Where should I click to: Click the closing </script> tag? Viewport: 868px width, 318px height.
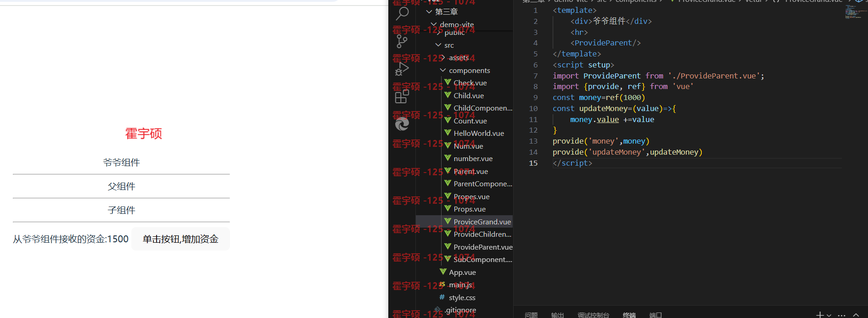click(572, 163)
